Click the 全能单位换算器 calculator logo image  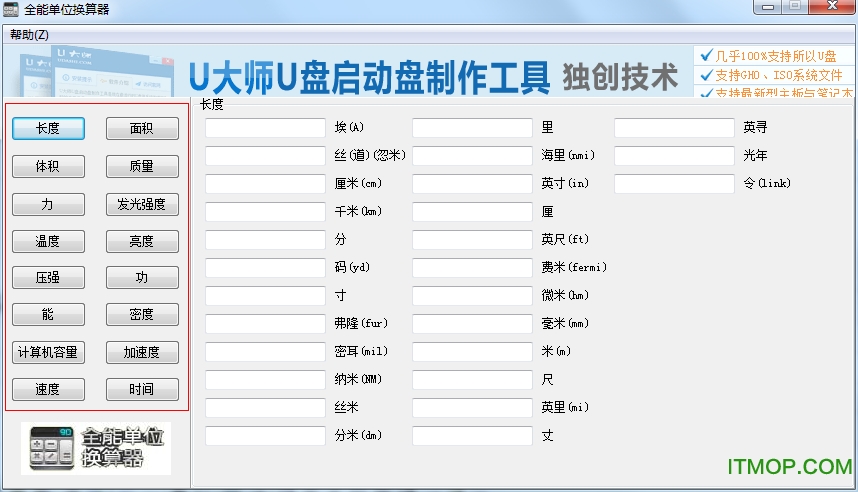96,448
